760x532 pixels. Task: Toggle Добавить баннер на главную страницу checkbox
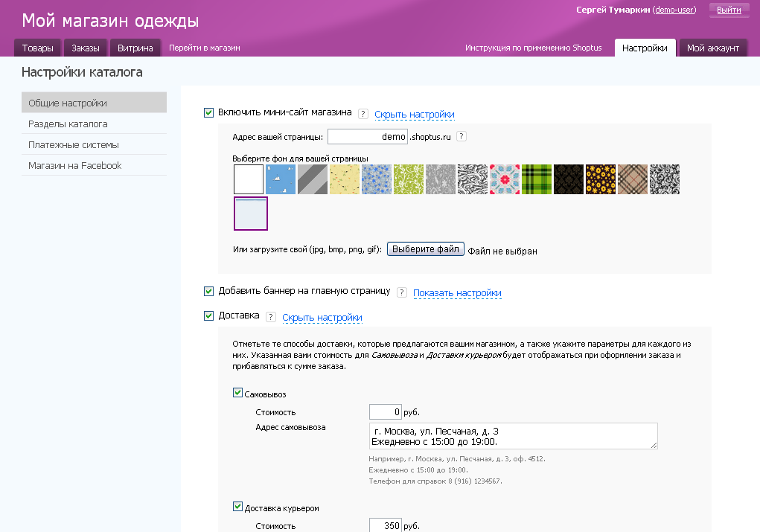pyautogui.click(x=209, y=291)
